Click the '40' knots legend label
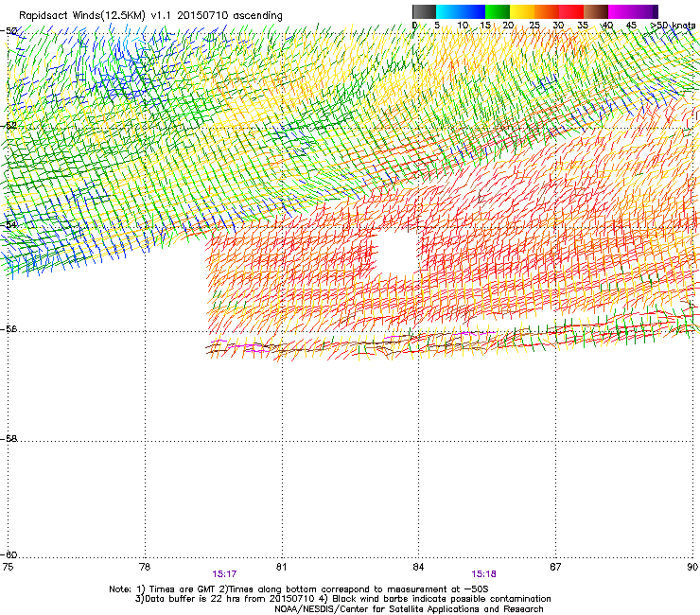Image resolution: width=700 pixels, height=615 pixels. point(607,26)
